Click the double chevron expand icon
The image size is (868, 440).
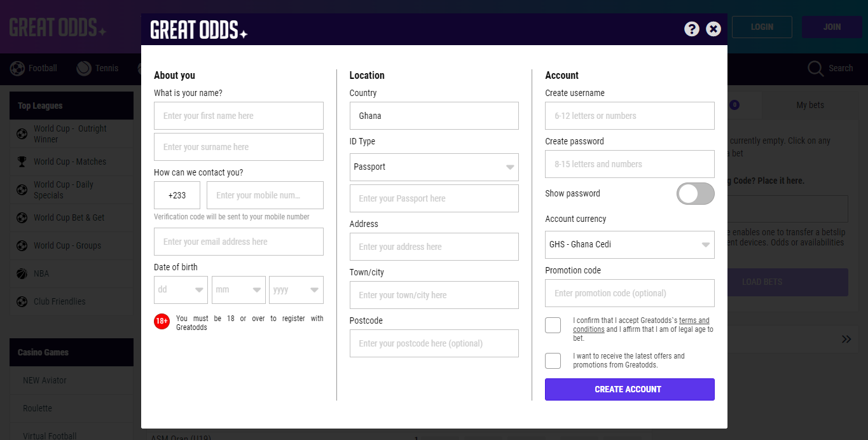click(x=846, y=339)
